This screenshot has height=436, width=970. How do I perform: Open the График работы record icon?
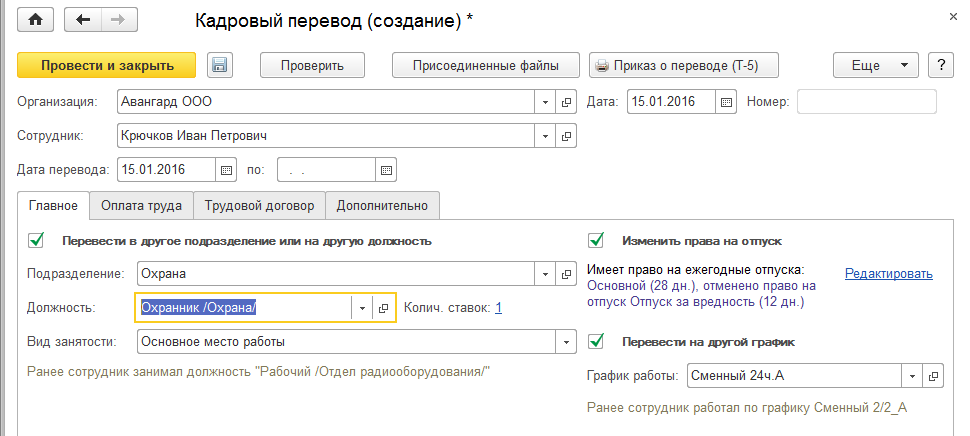[934, 376]
